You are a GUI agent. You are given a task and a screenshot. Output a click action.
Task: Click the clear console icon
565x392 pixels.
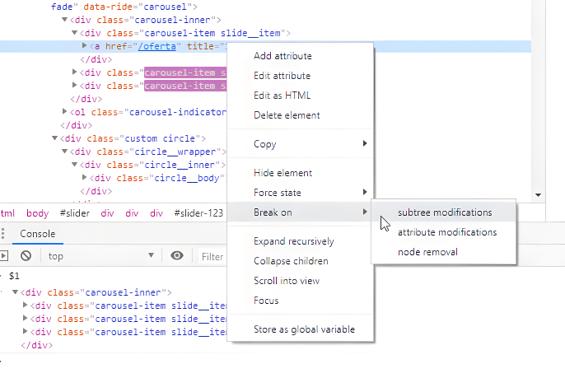[26, 256]
